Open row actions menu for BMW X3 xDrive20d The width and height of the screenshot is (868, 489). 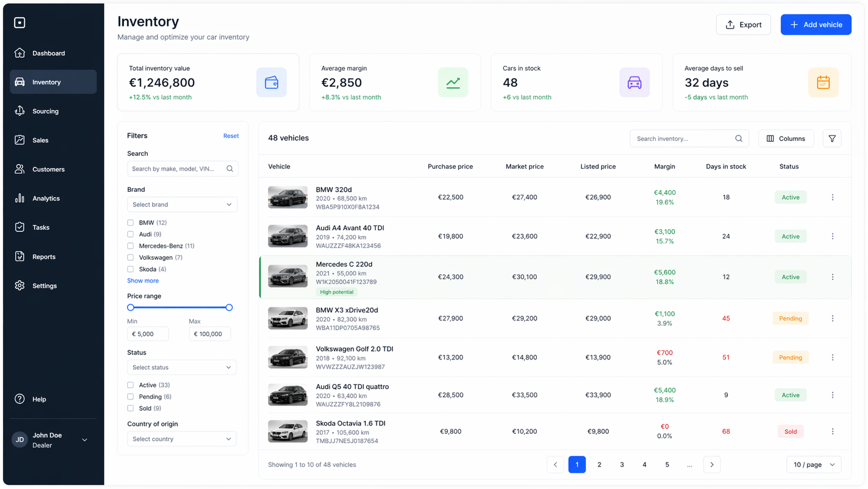point(833,319)
